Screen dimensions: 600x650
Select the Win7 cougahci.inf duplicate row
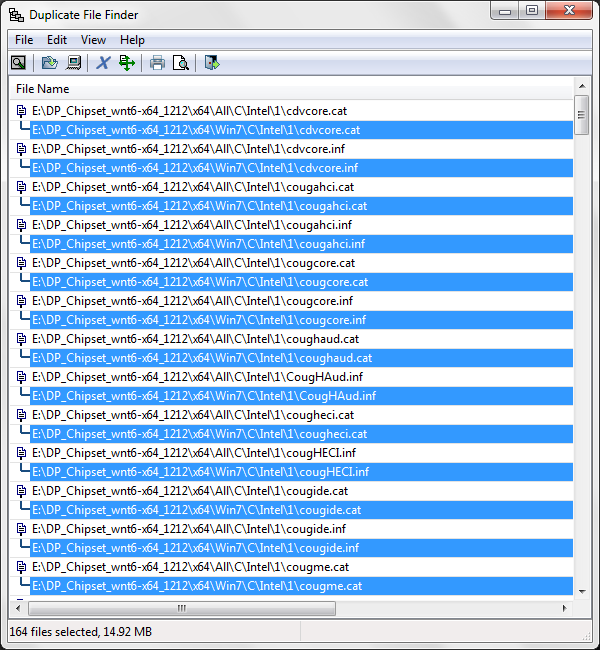tap(198, 244)
